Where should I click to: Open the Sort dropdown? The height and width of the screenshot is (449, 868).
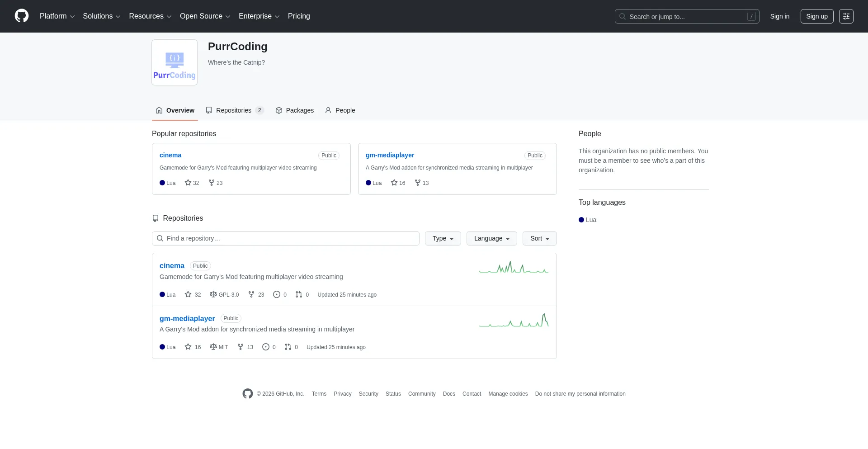pyautogui.click(x=540, y=238)
